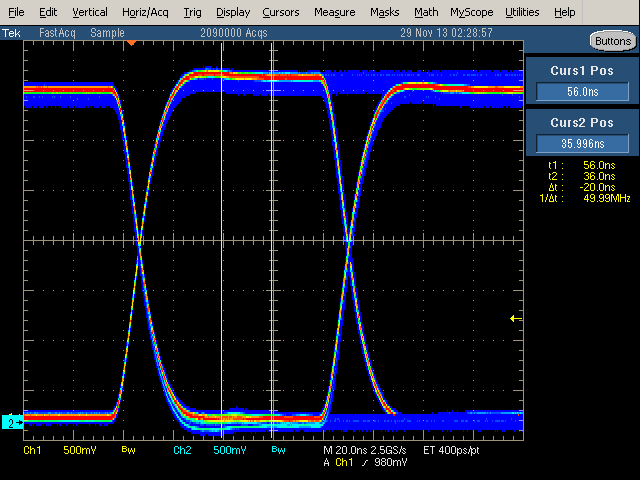Viewport: 640px width, 480px height.
Task: Click the Tek logo label
Action: pos(11,33)
